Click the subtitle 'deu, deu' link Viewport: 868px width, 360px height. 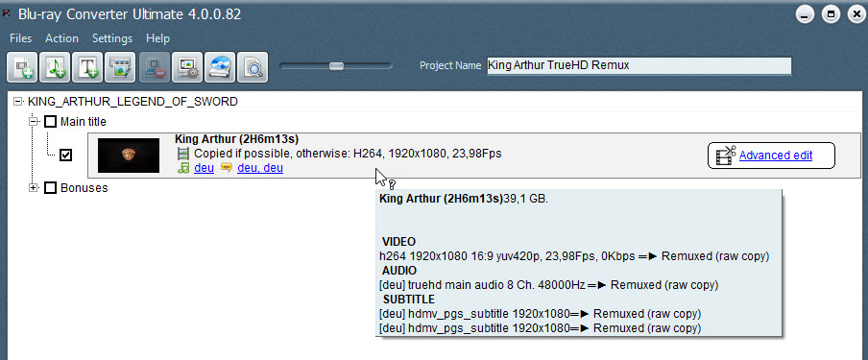coord(260,168)
